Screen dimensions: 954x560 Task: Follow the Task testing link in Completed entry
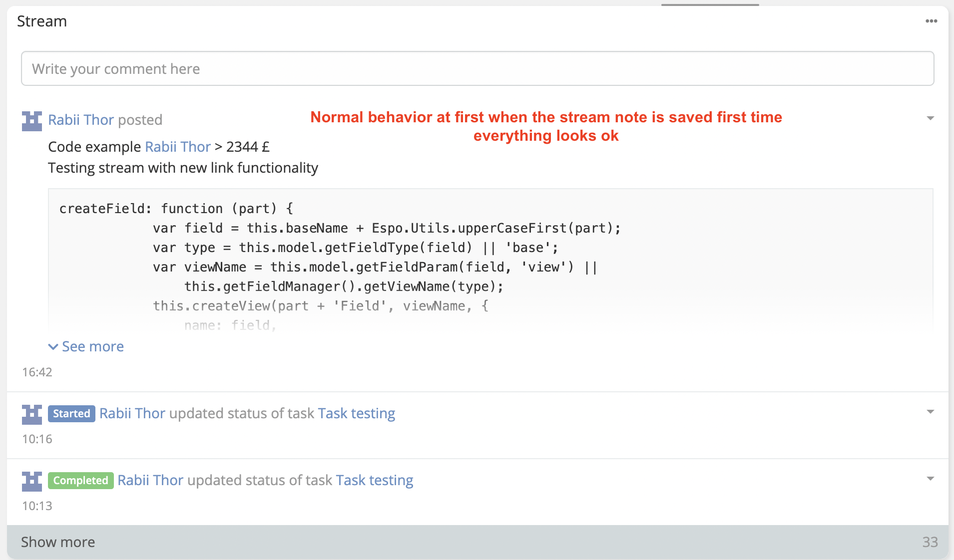(374, 480)
